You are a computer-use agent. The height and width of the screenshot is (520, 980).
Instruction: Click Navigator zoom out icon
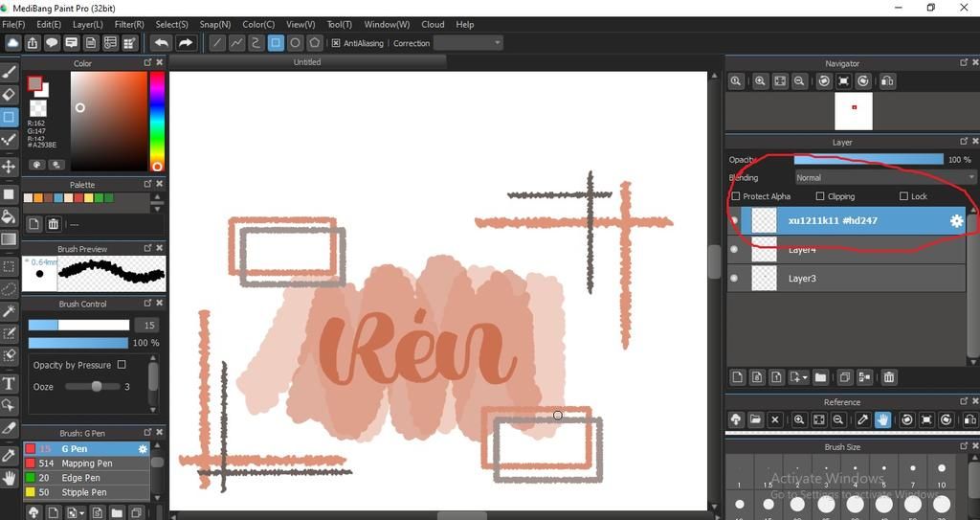(799, 80)
